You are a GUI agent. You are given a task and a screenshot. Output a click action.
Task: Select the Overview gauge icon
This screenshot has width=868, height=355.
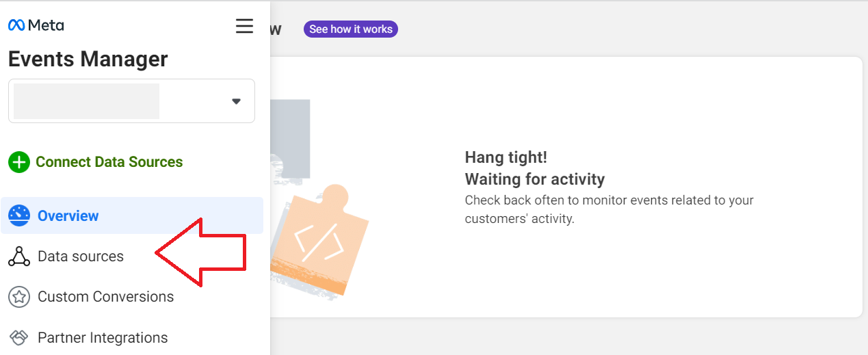19,215
